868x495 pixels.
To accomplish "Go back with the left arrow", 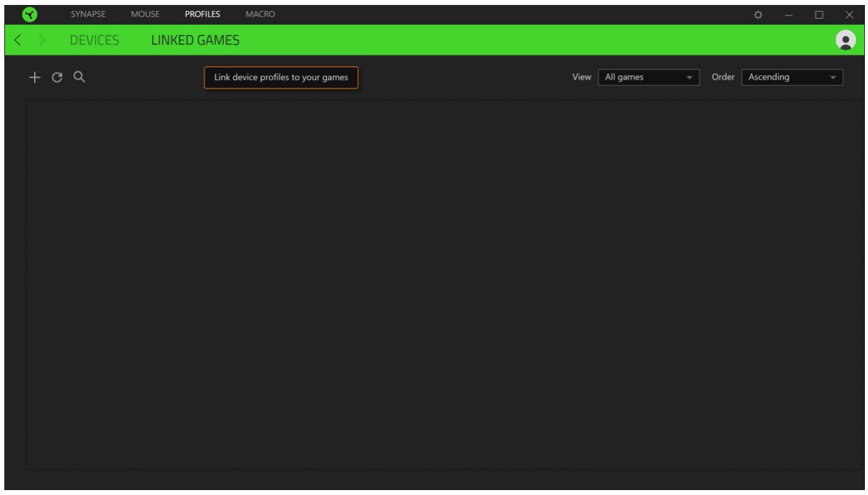I will point(18,41).
